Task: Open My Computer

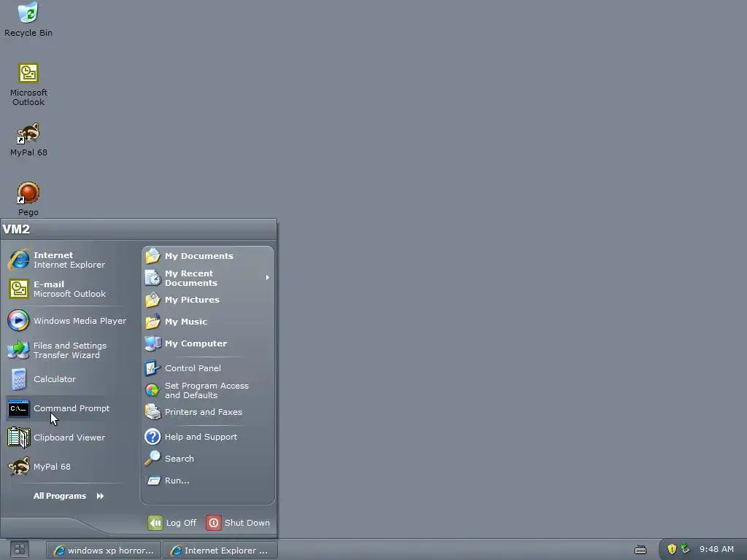Action: pos(208,343)
